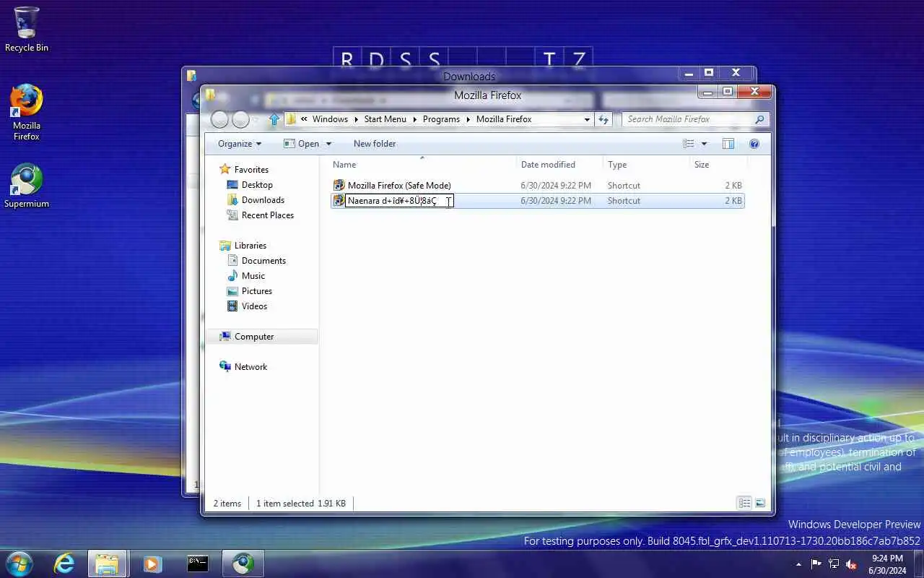
Task: Click the Show desktop strip beside the clock
Action: [x=919, y=564]
